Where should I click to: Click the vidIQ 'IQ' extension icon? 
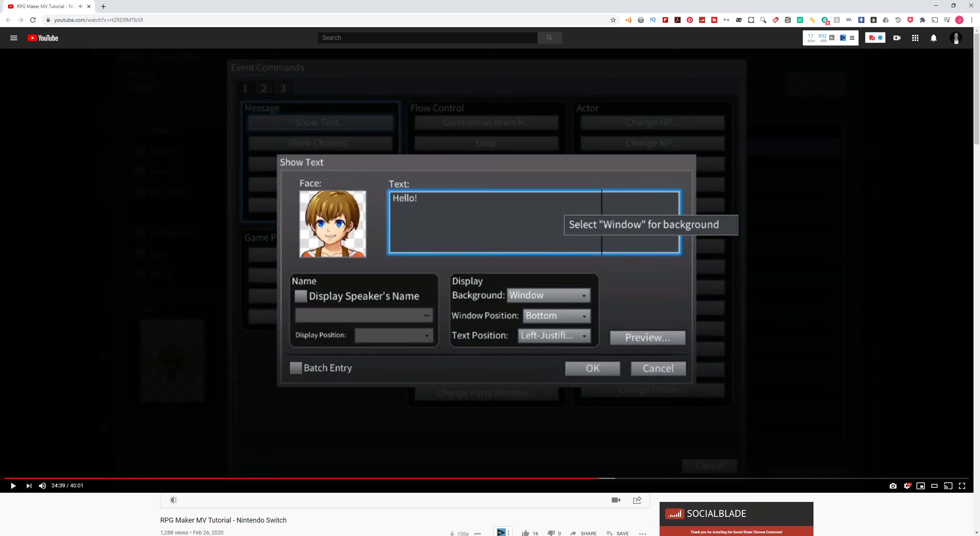pos(653,20)
